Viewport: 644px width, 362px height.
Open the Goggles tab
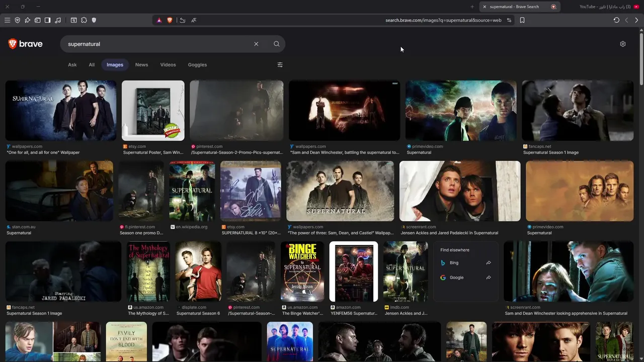tap(197, 64)
